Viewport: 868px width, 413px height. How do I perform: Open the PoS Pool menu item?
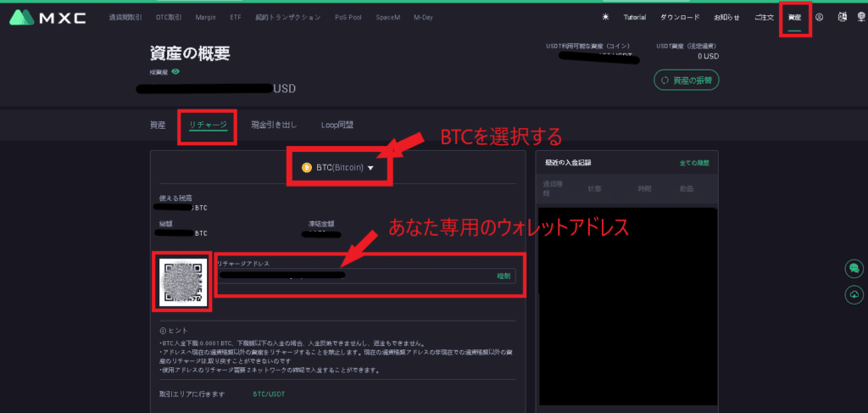(348, 17)
